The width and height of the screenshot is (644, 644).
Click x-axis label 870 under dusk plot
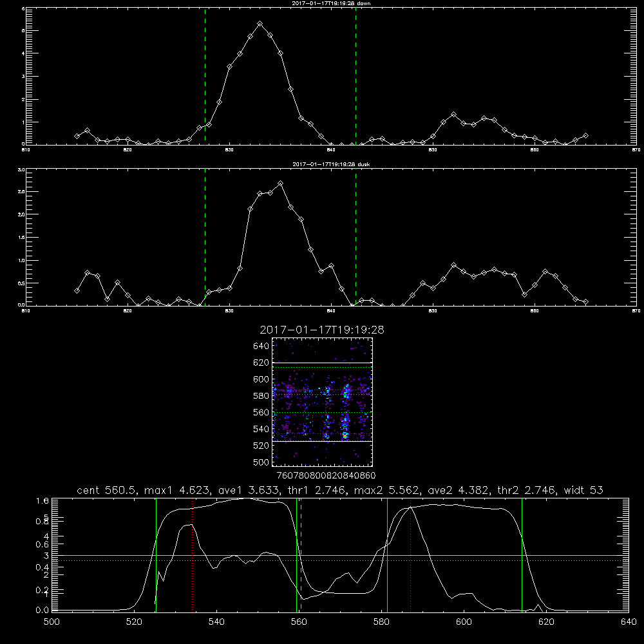click(636, 311)
